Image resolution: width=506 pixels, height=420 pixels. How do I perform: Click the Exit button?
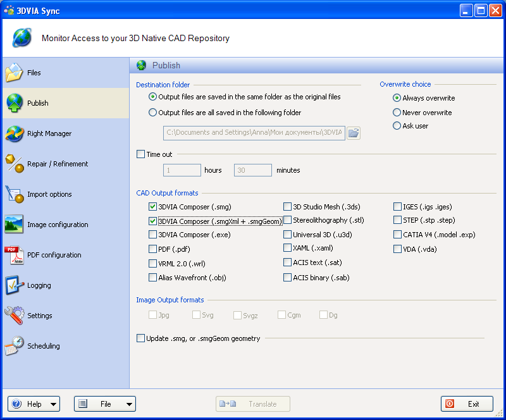pyautogui.click(x=467, y=404)
